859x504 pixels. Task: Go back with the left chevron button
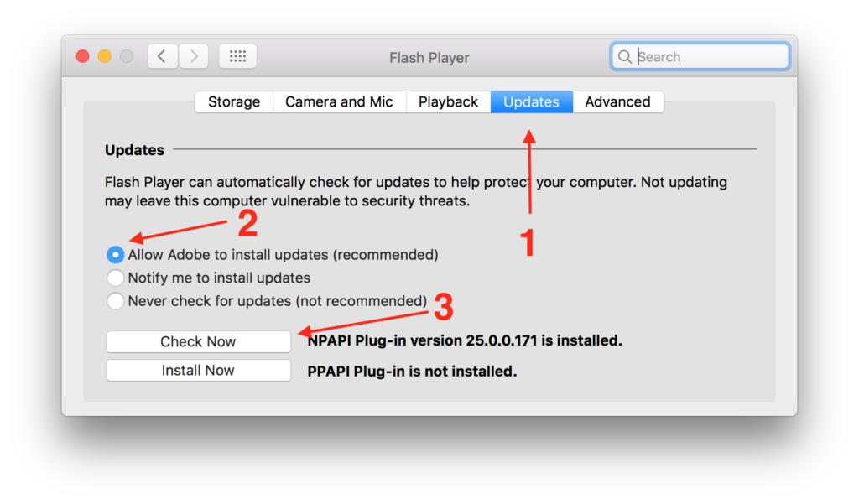point(162,56)
